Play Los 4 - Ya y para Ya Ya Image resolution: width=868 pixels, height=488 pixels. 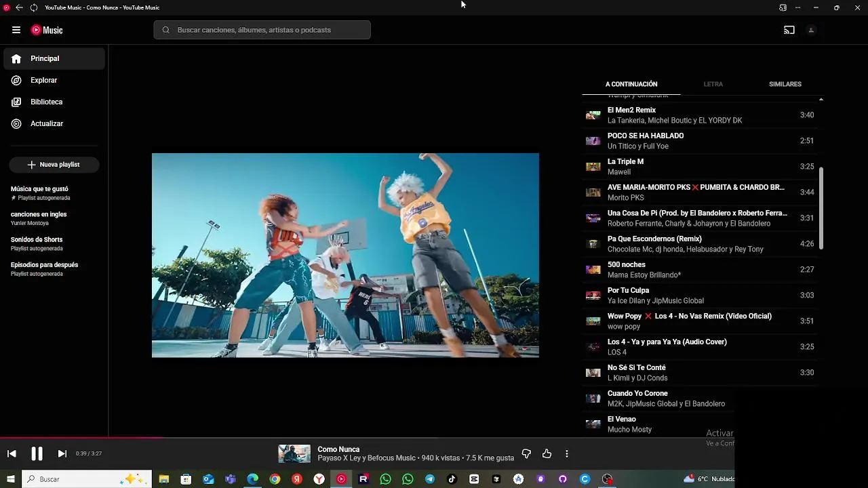point(701,347)
